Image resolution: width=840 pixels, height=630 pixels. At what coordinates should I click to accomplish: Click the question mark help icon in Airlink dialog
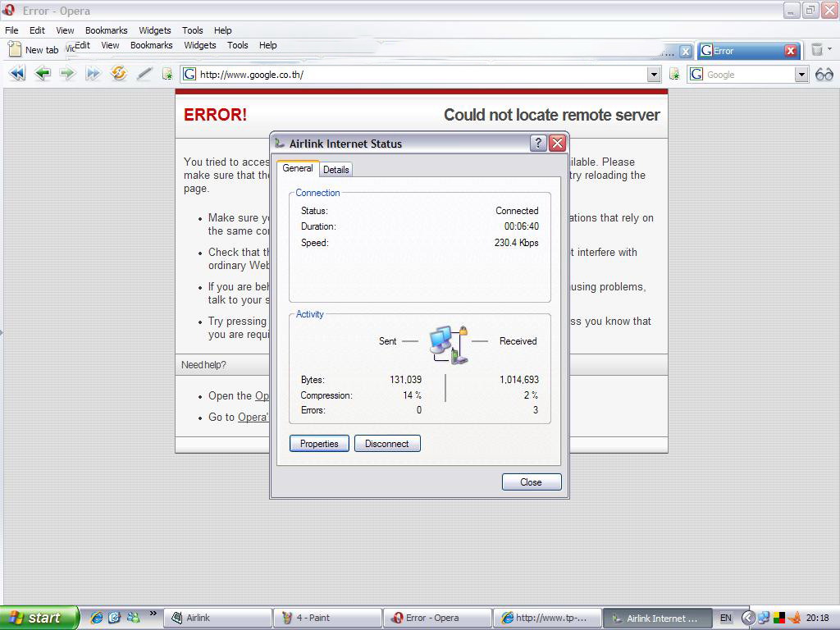(538, 143)
